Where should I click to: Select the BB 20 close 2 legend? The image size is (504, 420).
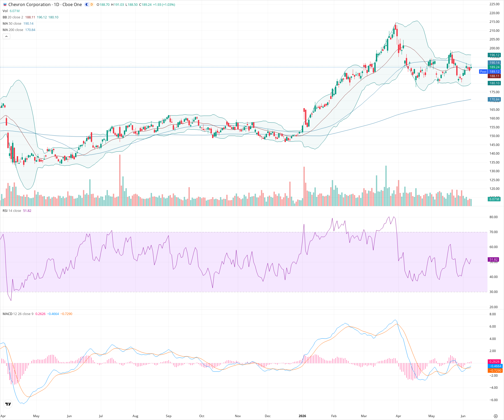[13, 17]
